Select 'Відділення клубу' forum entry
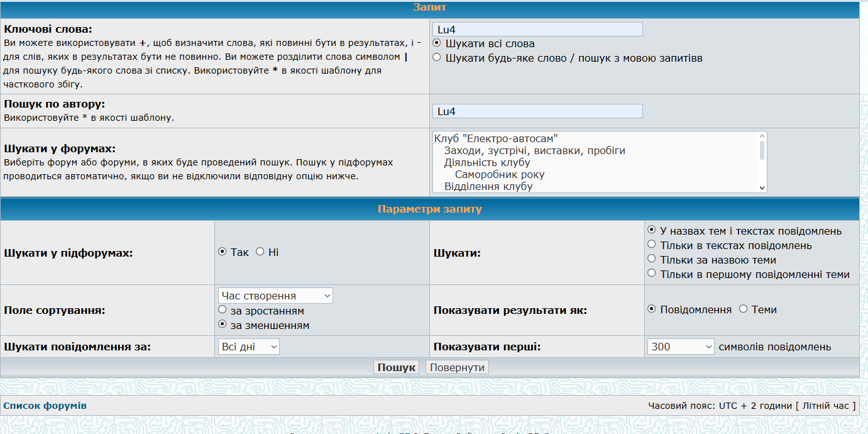 coord(488,187)
